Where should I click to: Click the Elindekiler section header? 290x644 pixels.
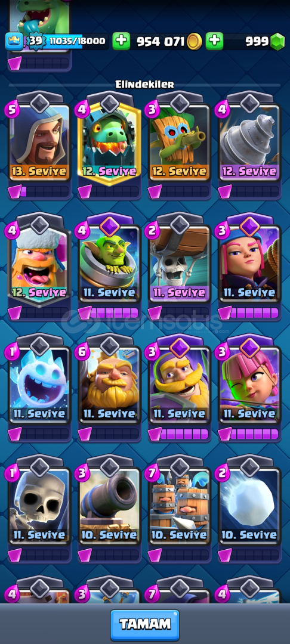(144, 85)
